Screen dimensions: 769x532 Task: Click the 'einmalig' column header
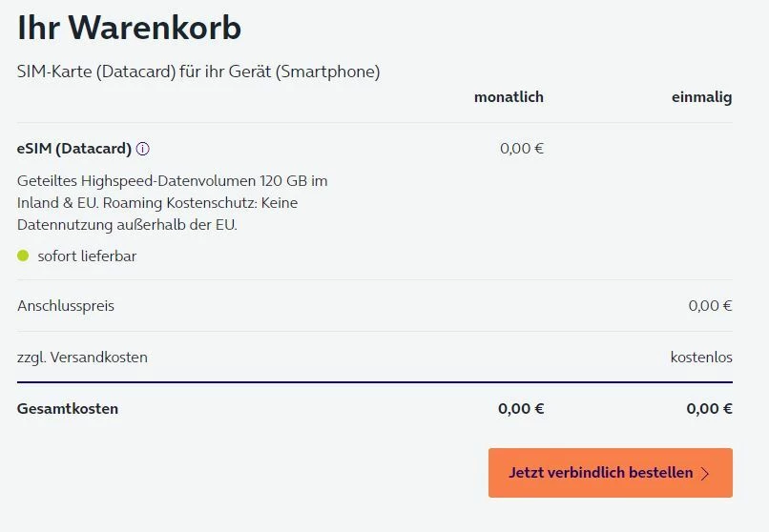pyautogui.click(x=701, y=97)
